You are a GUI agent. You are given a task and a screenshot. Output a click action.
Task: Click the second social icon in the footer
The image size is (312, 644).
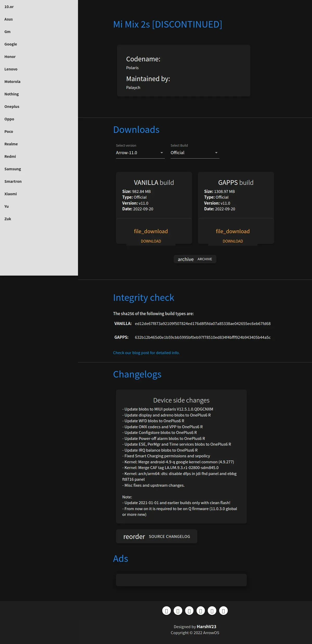coord(178,611)
